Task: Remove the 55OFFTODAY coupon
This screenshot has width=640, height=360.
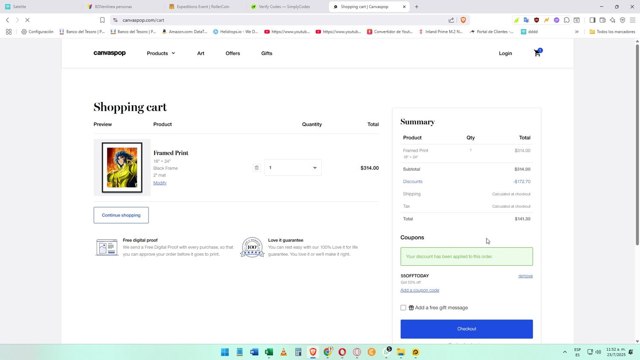Action: [525, 276]
